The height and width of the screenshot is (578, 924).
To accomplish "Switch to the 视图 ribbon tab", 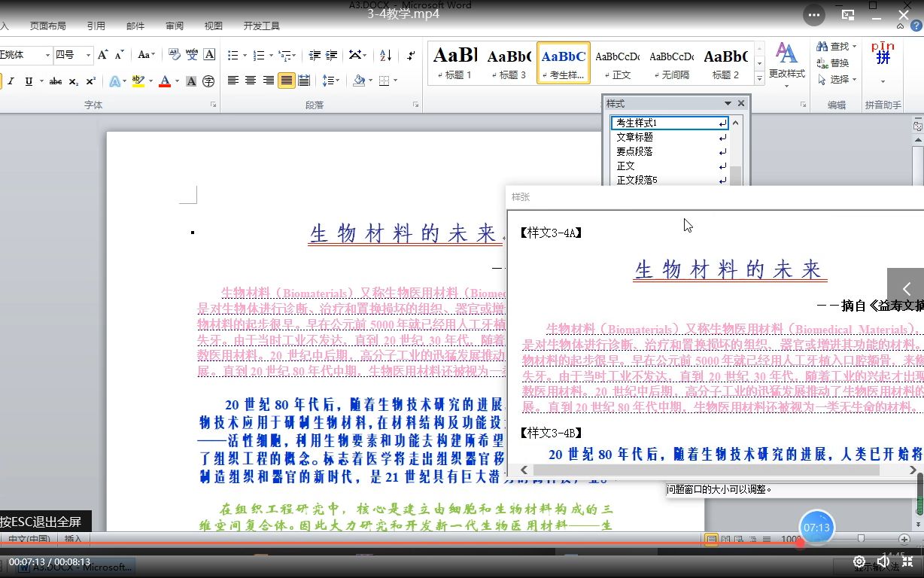I will [213, 25].
